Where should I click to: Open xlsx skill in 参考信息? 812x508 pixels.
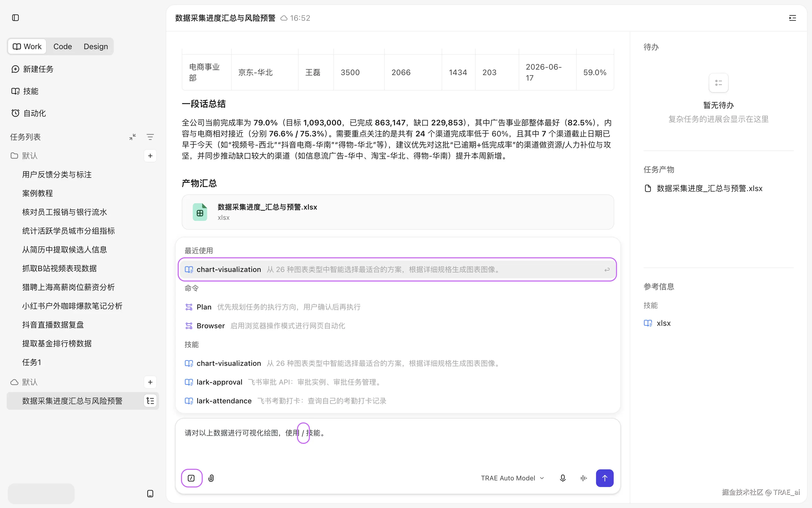657,323
